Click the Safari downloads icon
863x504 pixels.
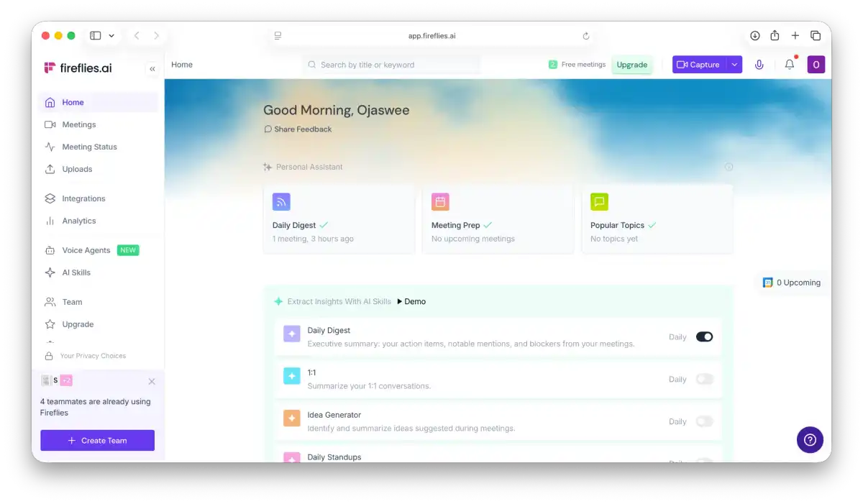[x=754, y=35]
